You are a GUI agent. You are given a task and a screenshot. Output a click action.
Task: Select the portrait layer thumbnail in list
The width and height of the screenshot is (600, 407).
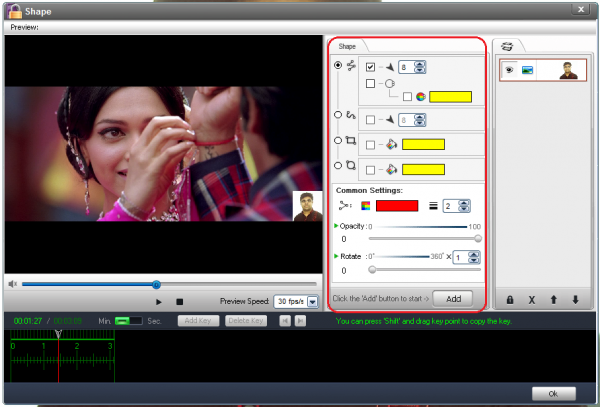[568, 70]
